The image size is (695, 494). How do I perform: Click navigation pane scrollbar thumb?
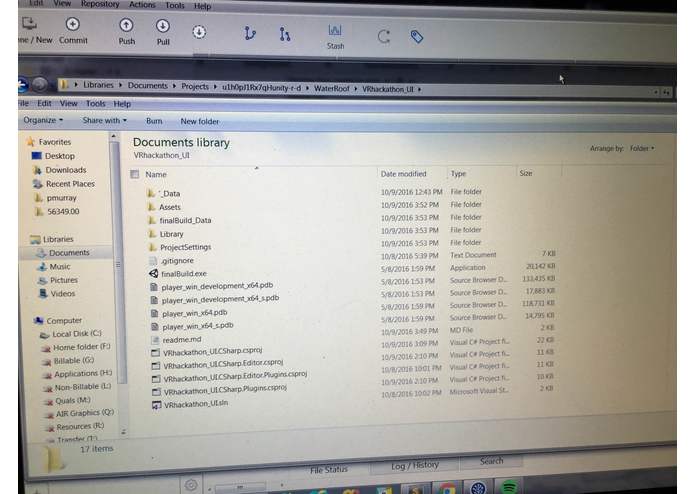pyautogui.click(x=118, y=262)
